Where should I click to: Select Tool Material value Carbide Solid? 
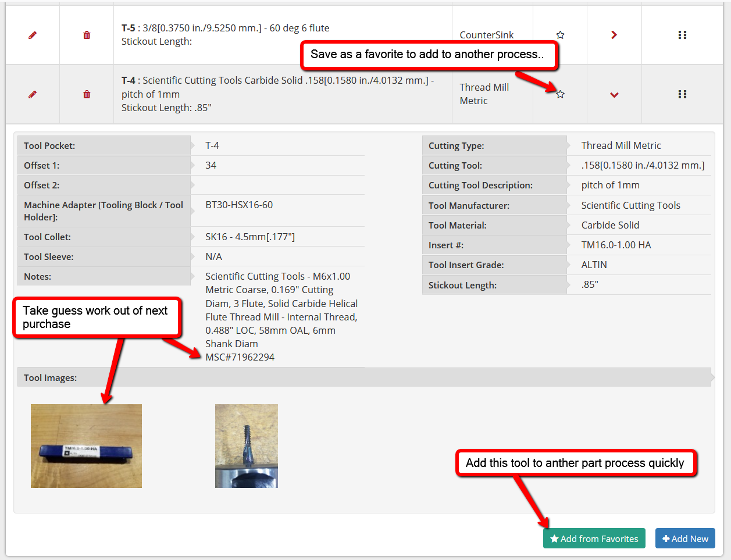[x=611, y=225]
